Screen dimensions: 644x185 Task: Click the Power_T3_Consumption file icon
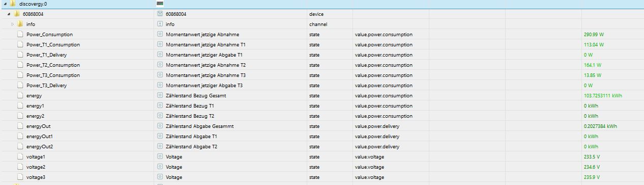coord(20,75)
